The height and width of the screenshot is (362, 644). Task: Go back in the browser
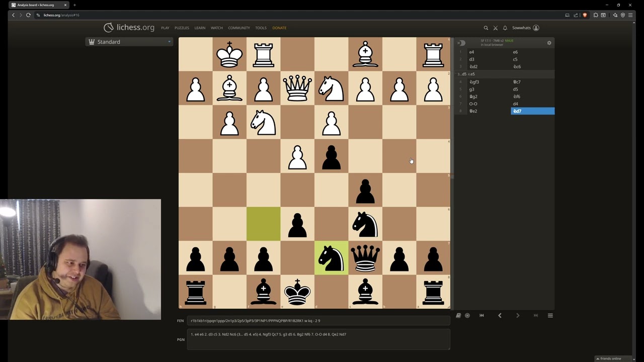pos(13,15)
